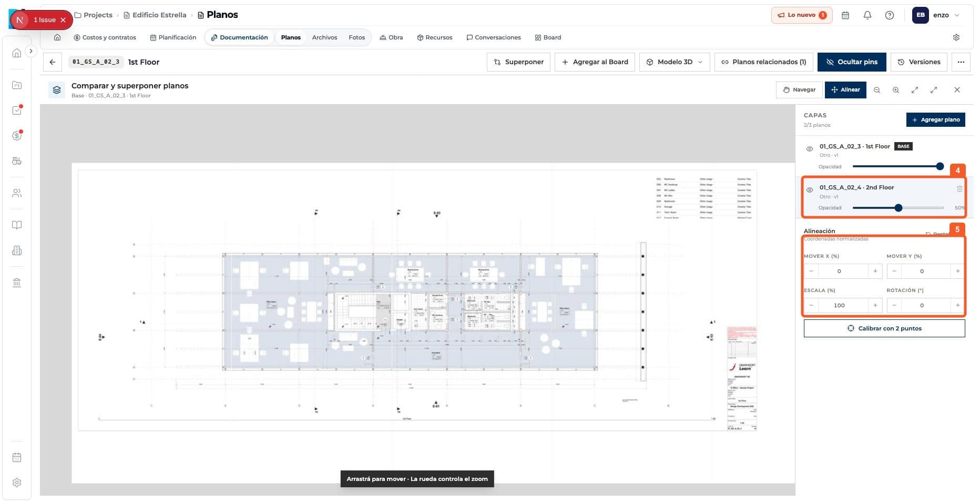Zoom out the plan viewer
The width and height of the screenshot is (980, 502).
(877, 90)
